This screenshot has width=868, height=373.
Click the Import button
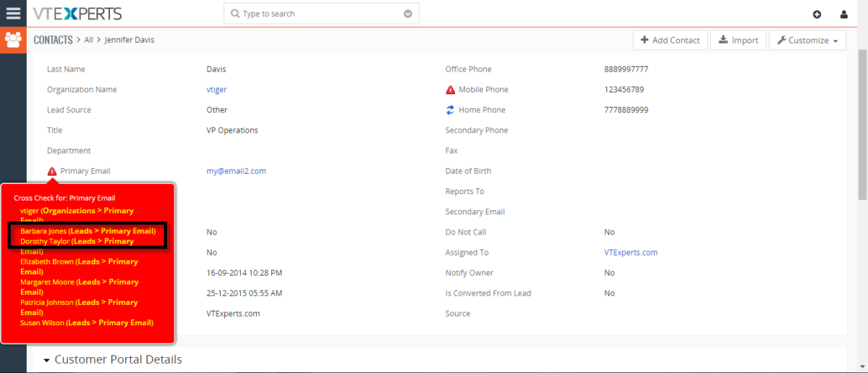[738, 41]
